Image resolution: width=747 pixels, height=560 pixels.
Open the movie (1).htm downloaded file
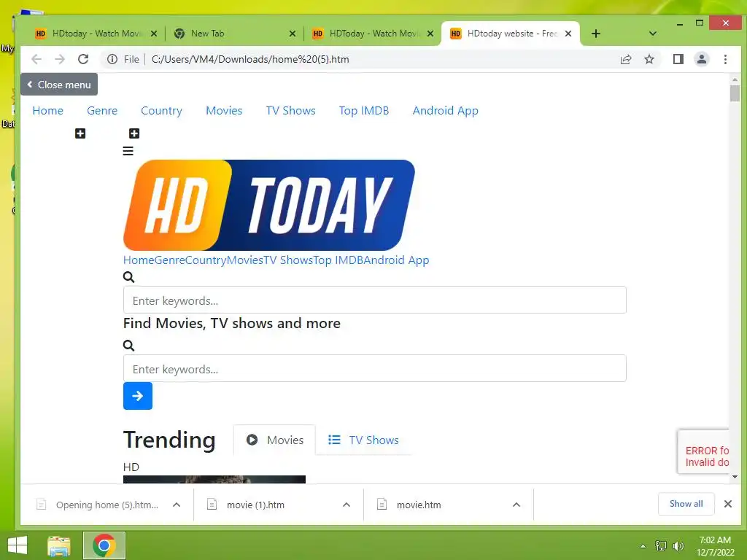[255, 505]
